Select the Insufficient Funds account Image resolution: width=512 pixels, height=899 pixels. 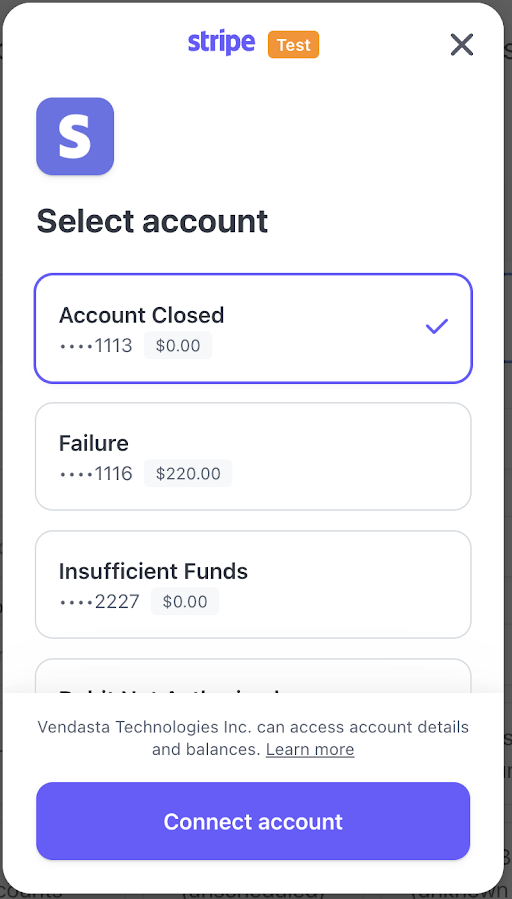(253, 584)
